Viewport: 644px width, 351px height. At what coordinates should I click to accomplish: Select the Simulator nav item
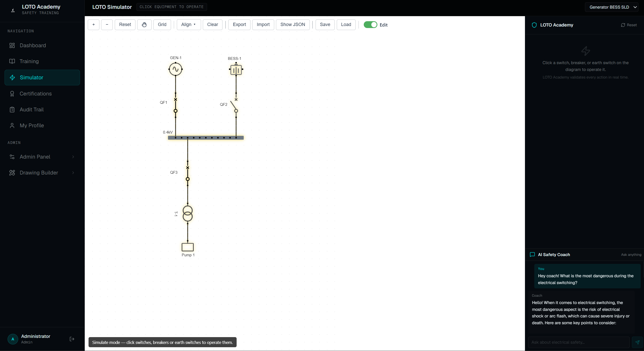[42, 78]
